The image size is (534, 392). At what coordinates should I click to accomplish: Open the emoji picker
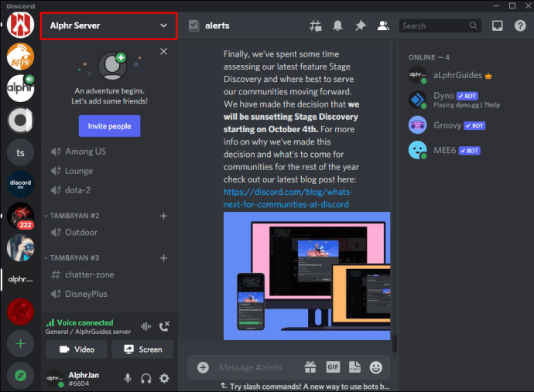coord(376,367)
